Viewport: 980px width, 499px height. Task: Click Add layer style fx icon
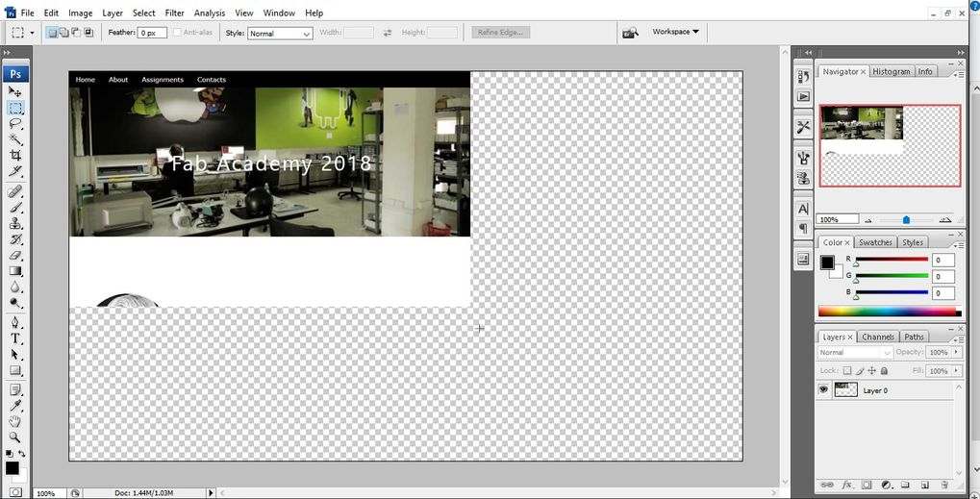[x=847, y=485]
